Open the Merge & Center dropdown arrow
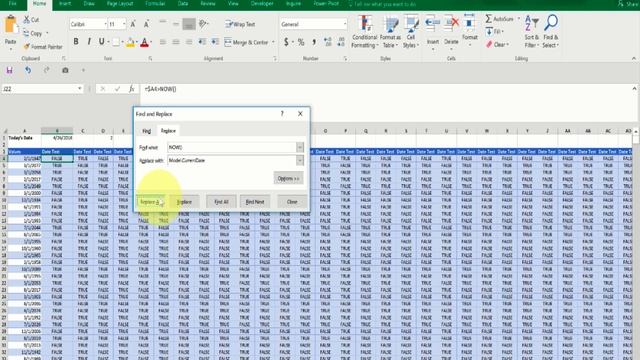640x360 pixels. 273,42
